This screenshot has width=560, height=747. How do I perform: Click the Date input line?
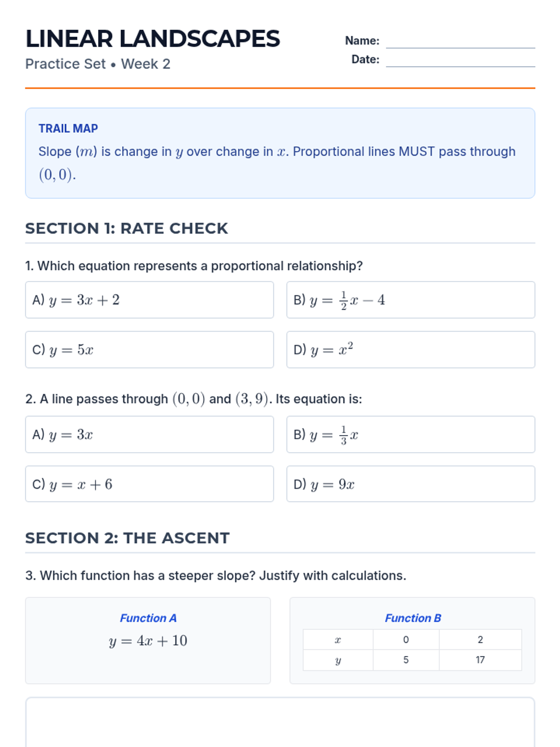(460, 61)
